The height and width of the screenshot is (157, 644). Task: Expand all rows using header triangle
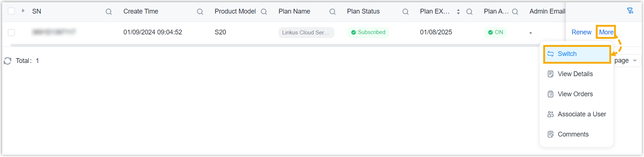(x=23, y=11)
